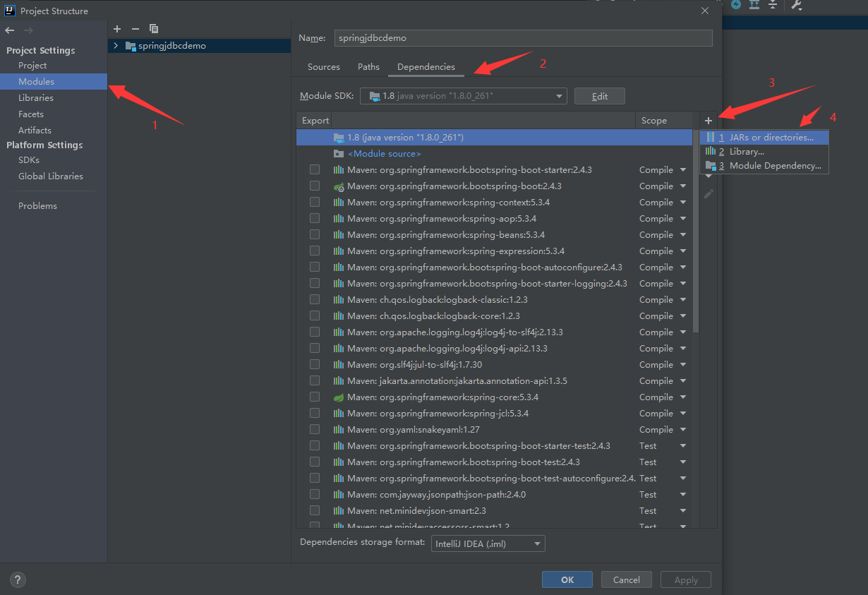Click the add module plus icon

pos(117,29)
